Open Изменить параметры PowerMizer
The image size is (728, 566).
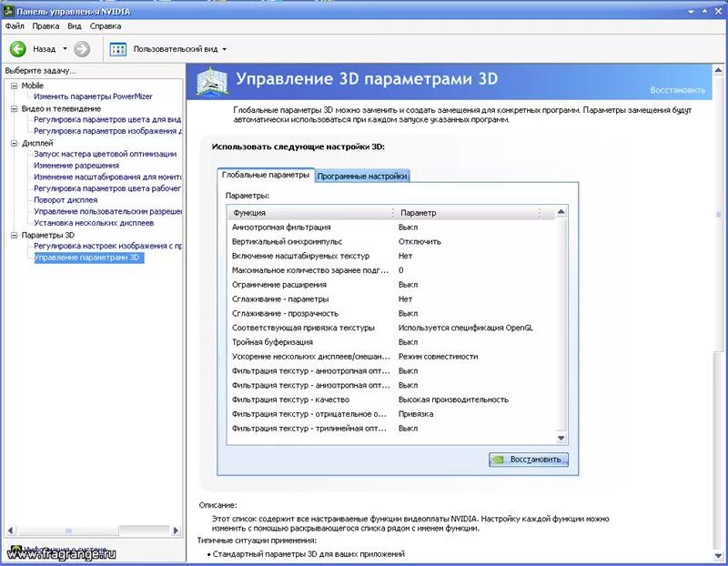93,96
